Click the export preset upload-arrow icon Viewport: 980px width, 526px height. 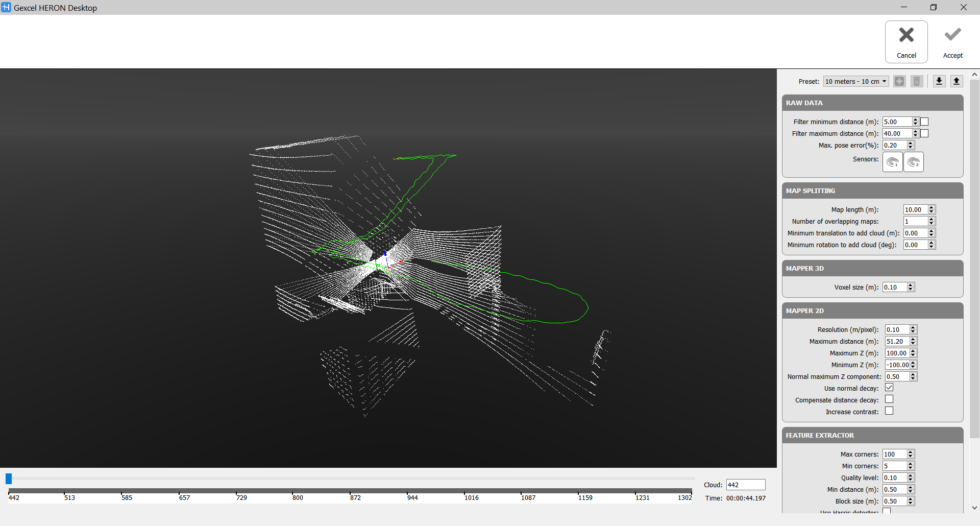click(x=957, y=81)
